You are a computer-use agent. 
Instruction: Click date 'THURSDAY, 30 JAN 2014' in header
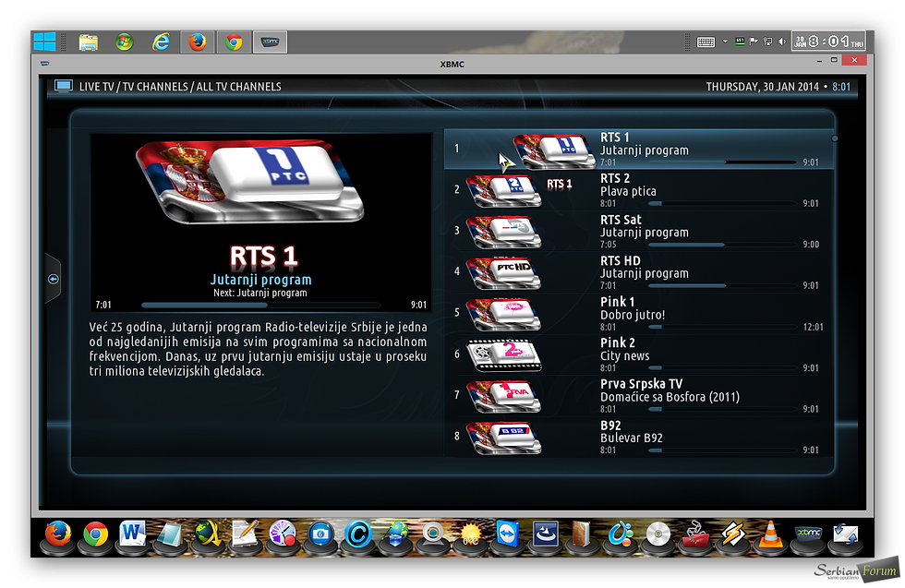click(763, 87)
